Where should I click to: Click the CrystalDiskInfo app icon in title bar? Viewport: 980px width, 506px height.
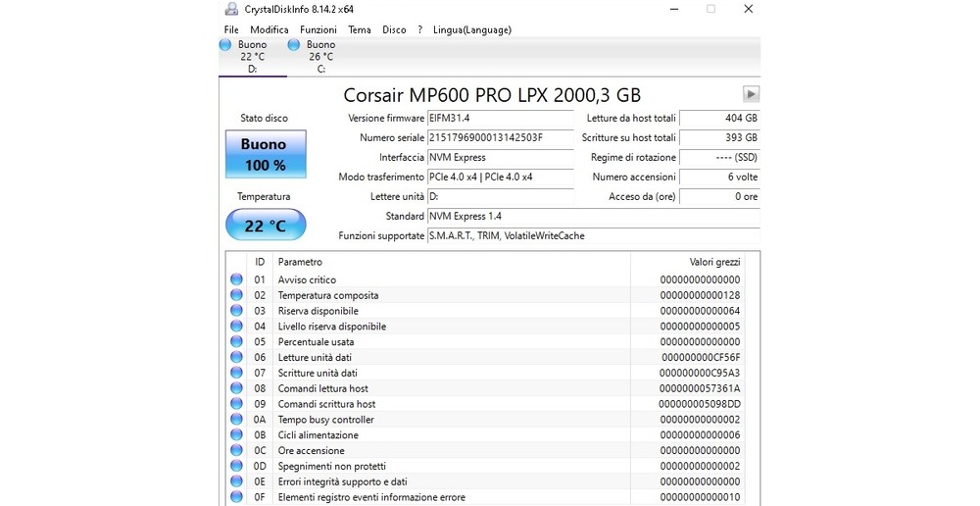[x=232, y=9]
